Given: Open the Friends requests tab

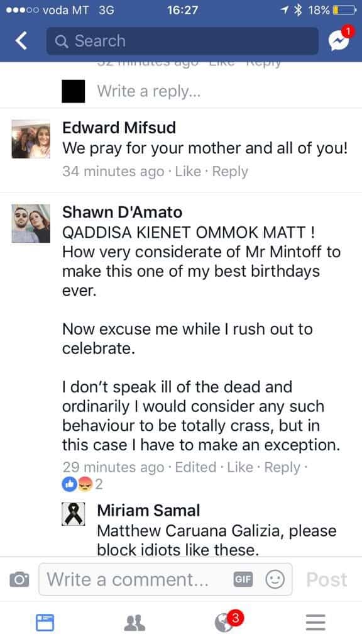Looking at the screenshot, I should pyautogui.click(x=134, y=623).
